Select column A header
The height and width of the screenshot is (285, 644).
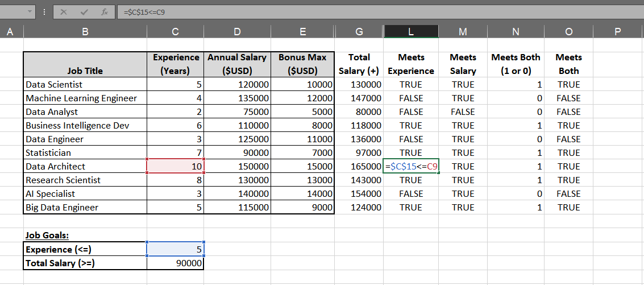pos(10,31)
